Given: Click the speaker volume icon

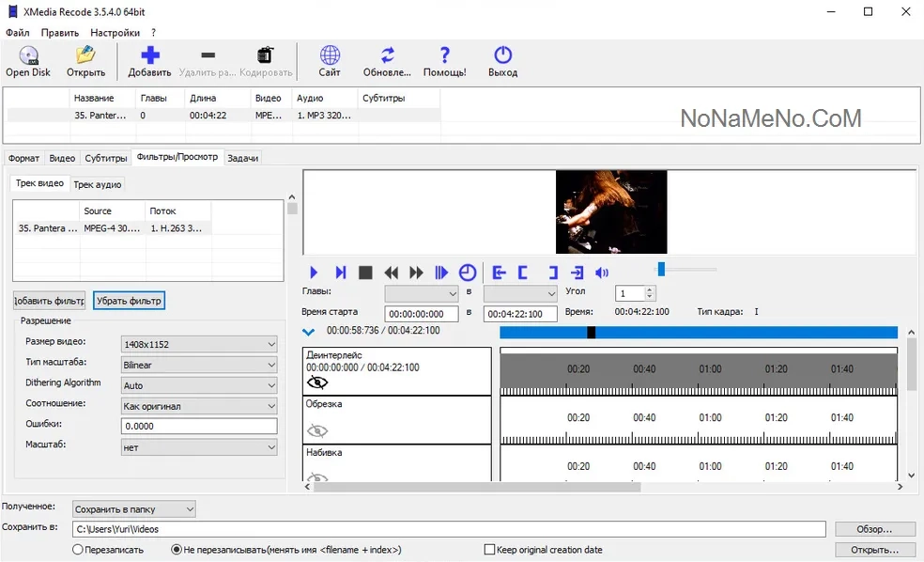Looking at the screenshot, I should pyautogui.click(x=602, y=273).
